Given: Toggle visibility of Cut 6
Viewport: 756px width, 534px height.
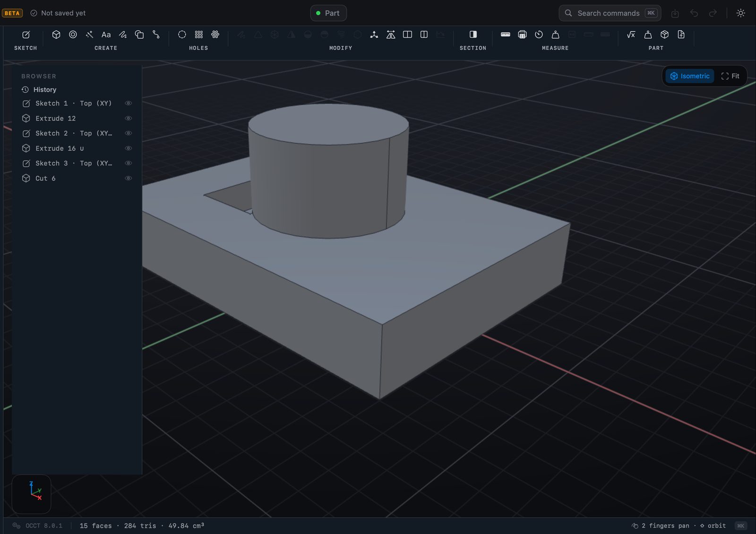Looking at the screenshot, I should tap(128, 178).
